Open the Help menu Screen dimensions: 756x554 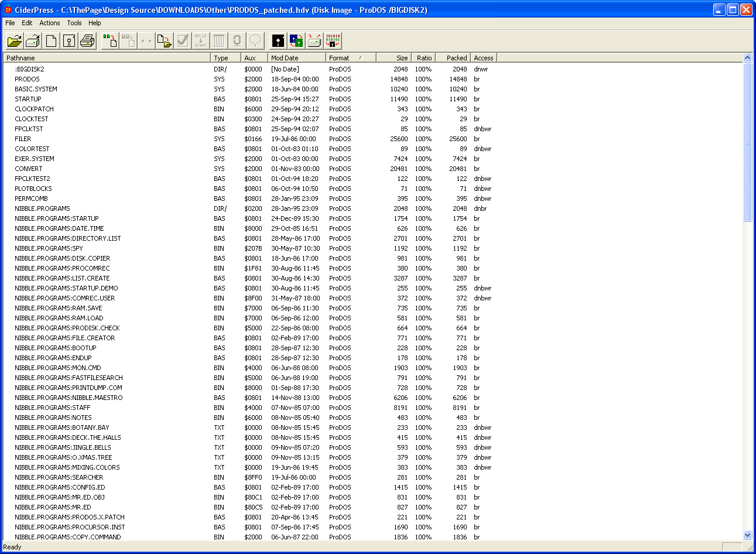click(x=95, y=23)
